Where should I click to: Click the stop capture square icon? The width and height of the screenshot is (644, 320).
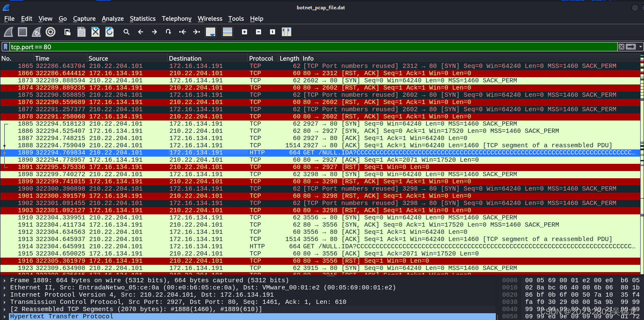point(22,32)
